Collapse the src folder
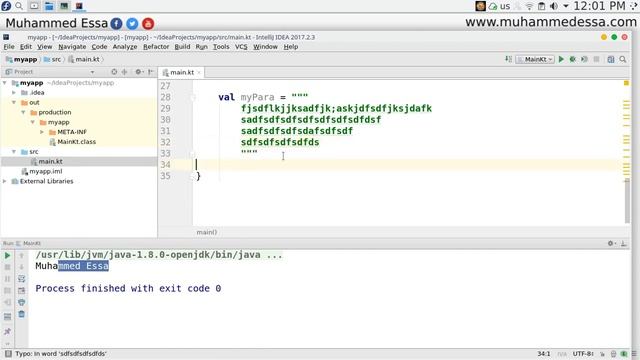 click(14, 151)
